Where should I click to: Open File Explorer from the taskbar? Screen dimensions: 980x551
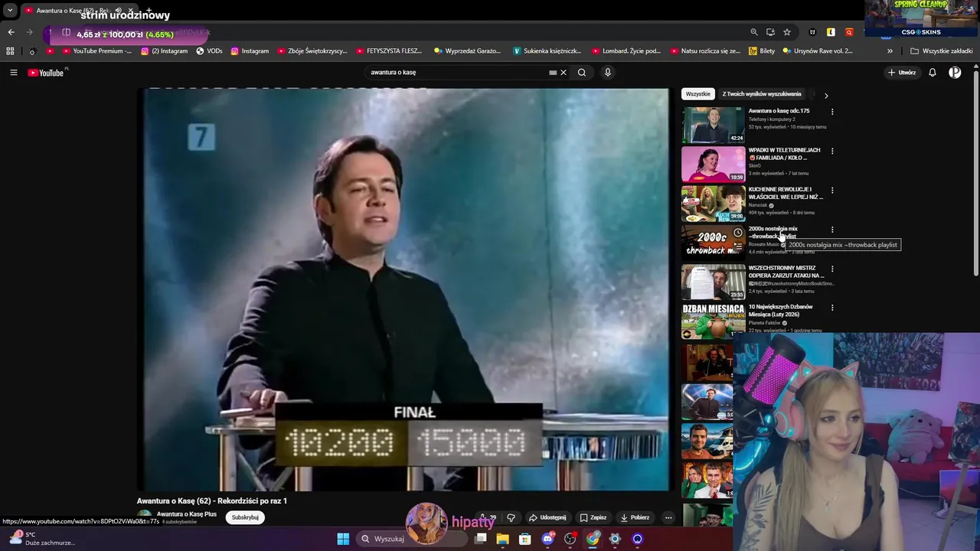tap(503, 539)
